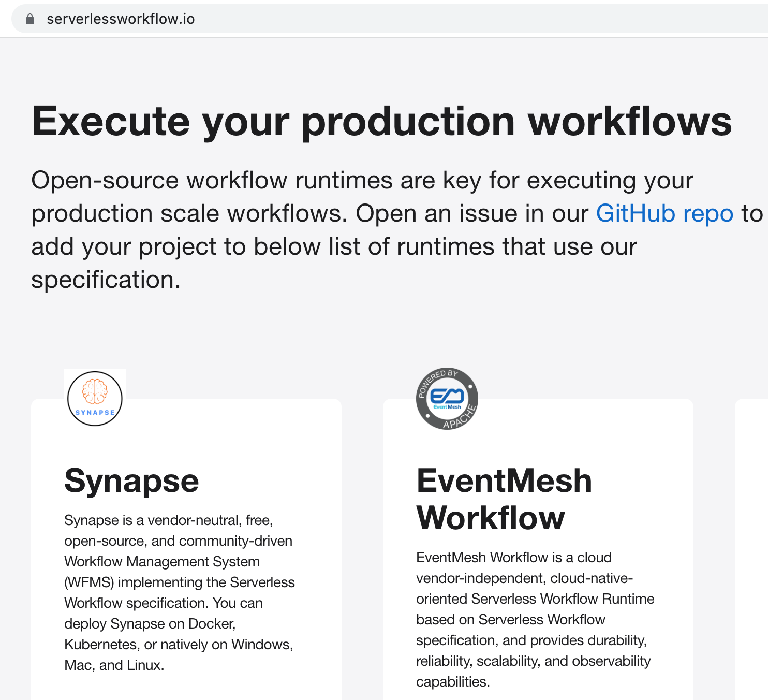Click the EventMesh Workflow card title
768x700 pixels.
pyautogui.click(x=504, y=499)
